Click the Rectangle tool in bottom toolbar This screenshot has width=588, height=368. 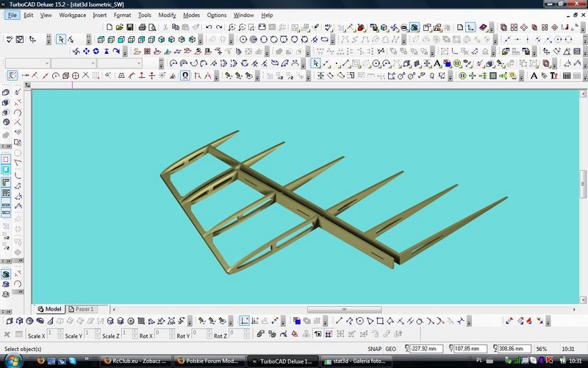[x=380, y=321]
